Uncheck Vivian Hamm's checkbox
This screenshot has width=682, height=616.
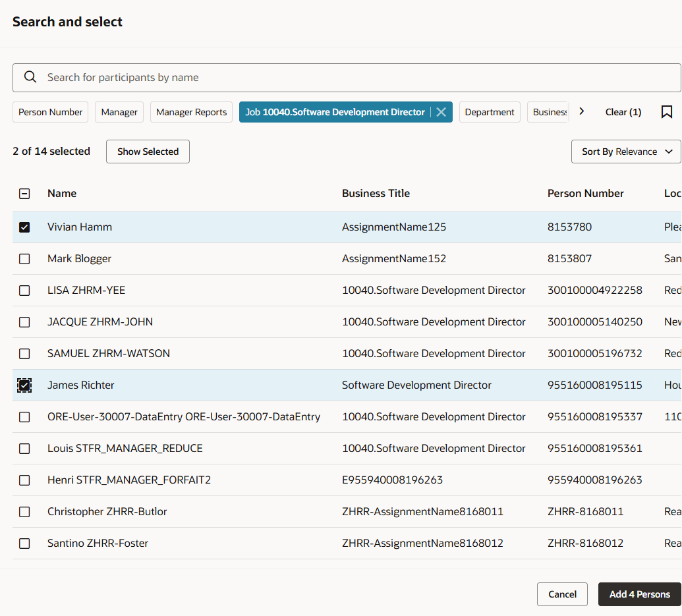pyautogui.click(x=24, y=227)
